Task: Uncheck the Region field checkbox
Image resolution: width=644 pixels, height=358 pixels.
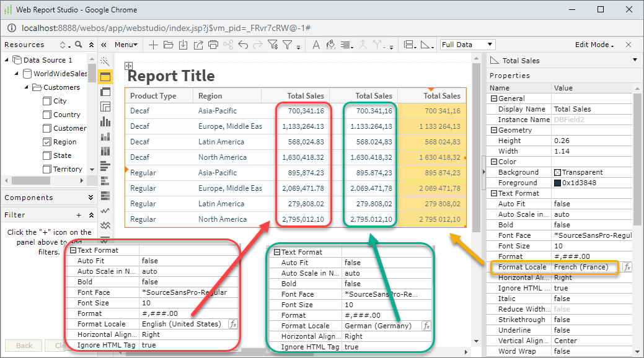Action: tap(47, 142)
